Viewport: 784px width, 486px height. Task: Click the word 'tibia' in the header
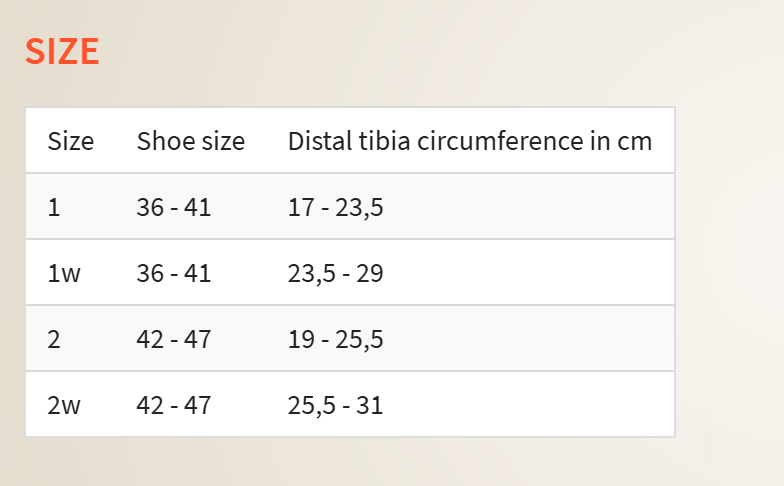(x=384, y=141)
